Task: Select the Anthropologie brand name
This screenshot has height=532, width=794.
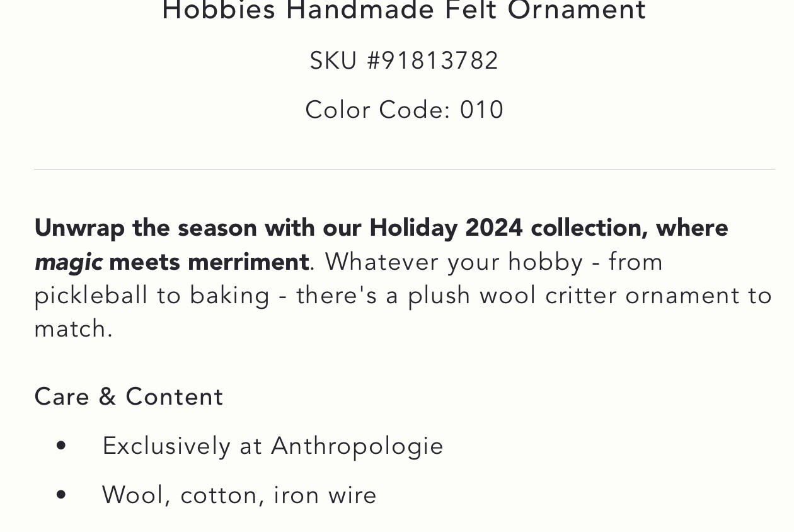Action: tap(357, 446)
